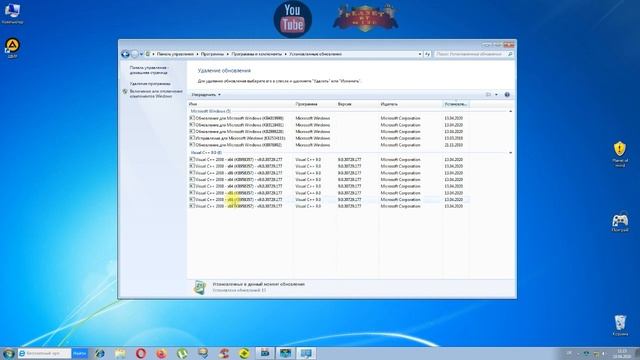Click the Forward navigation arrow button
Viewport: 640px width, 360px height.
click(x=134, y=54)
